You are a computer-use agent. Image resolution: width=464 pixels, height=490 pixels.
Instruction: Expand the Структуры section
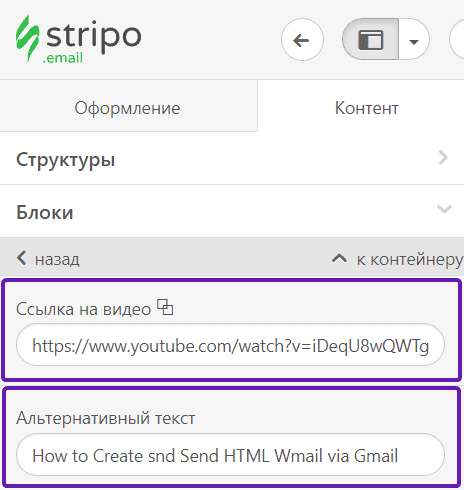click(232, 159)
